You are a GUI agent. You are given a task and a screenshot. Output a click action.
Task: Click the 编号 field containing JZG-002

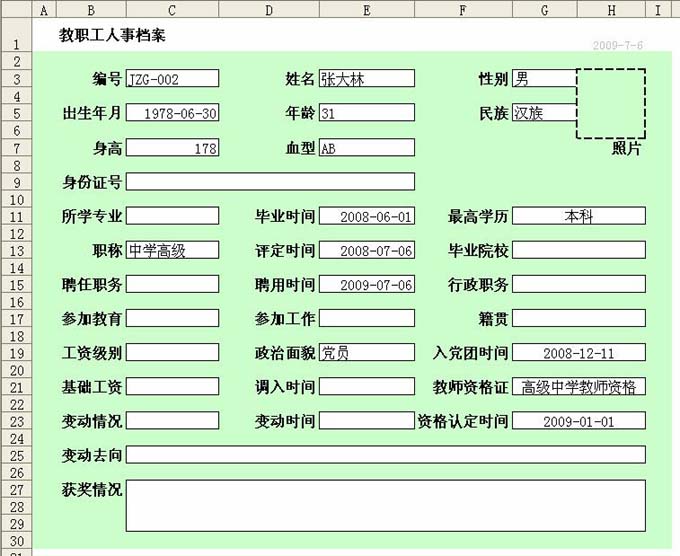[x=172, y=79]
